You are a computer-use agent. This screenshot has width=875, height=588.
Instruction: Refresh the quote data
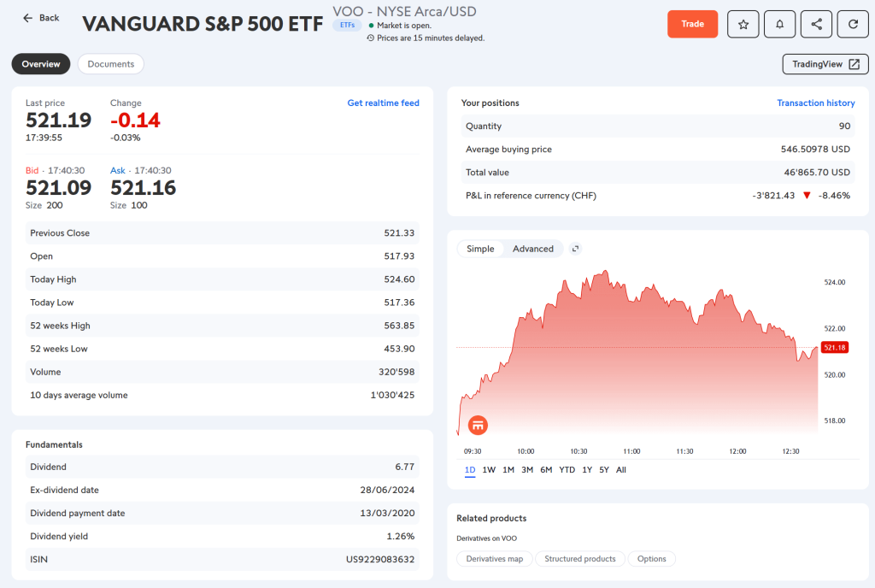[x=853, y=24]
